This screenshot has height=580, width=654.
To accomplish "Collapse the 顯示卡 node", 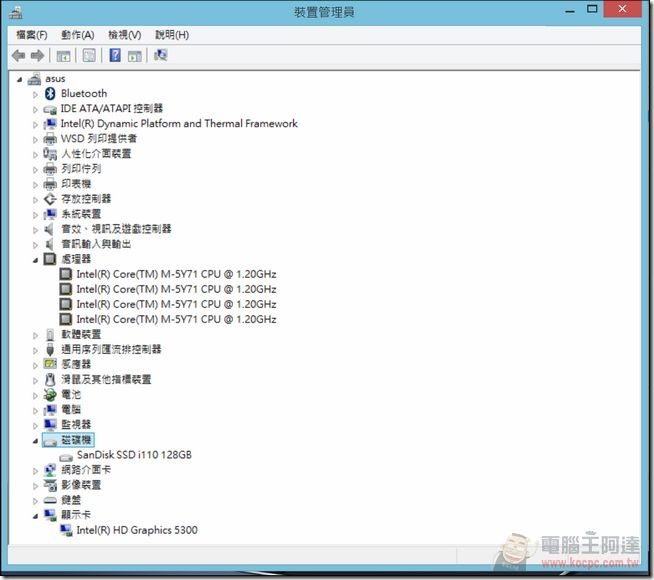I will tap(35, 516).
